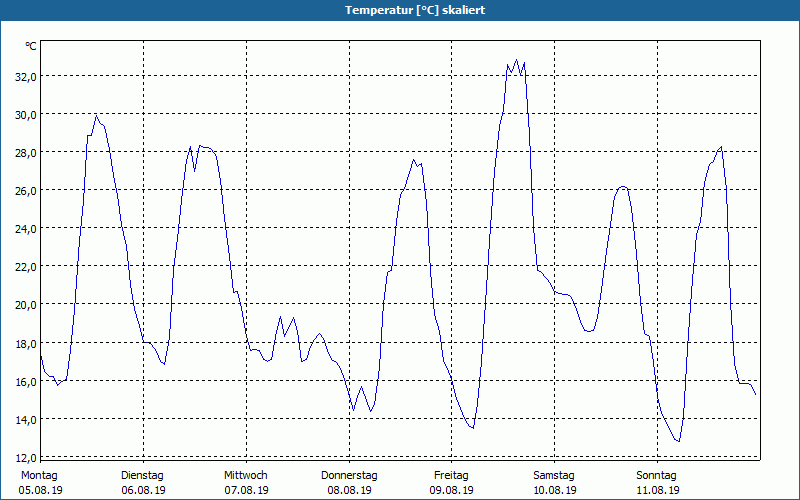
Task: Select the 24,0 axis value
Action: click(26, 229)
